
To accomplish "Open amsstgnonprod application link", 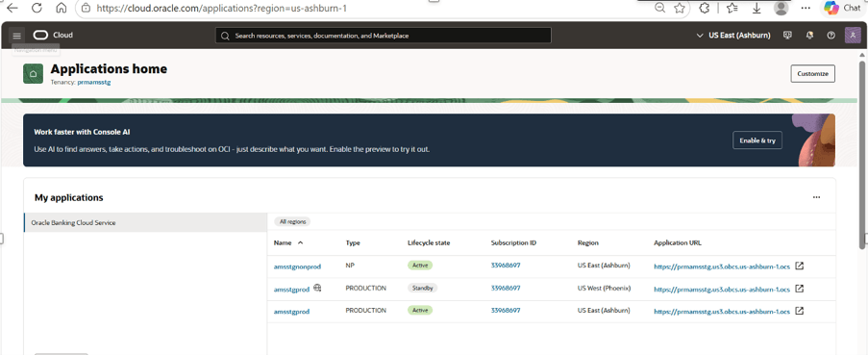I will click(297, 266).
